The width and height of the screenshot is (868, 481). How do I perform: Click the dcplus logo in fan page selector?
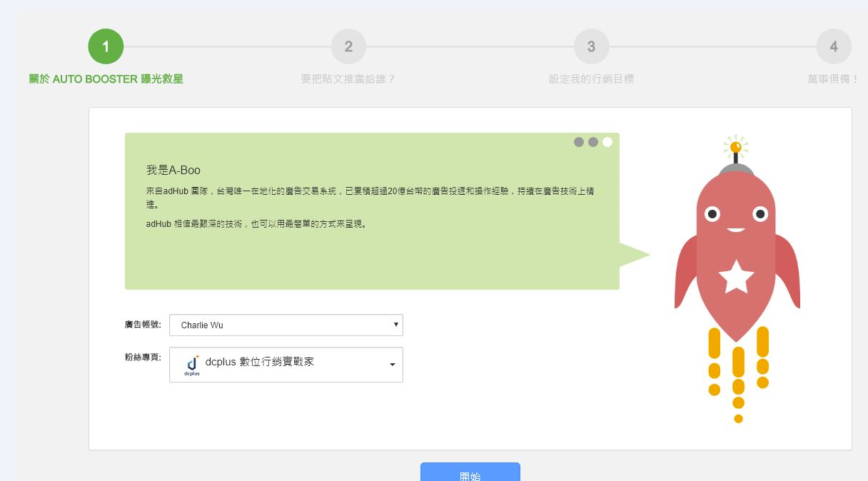click(192, 365)
